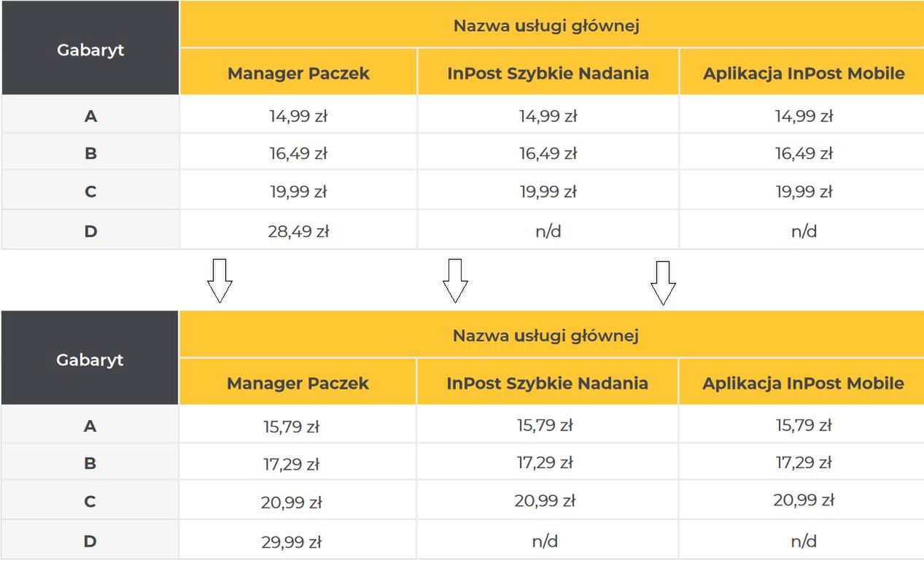Click InPost Szybkie Nadania header in the lower table

547,383
